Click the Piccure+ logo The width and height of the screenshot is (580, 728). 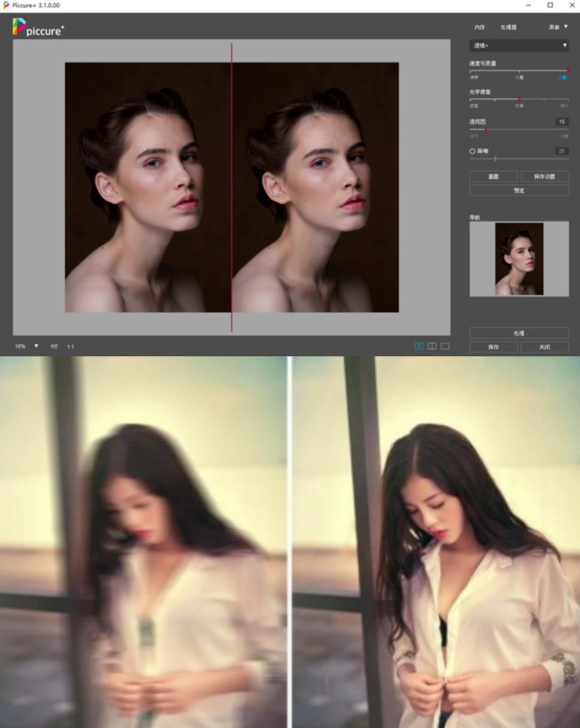tap(38, 27)
